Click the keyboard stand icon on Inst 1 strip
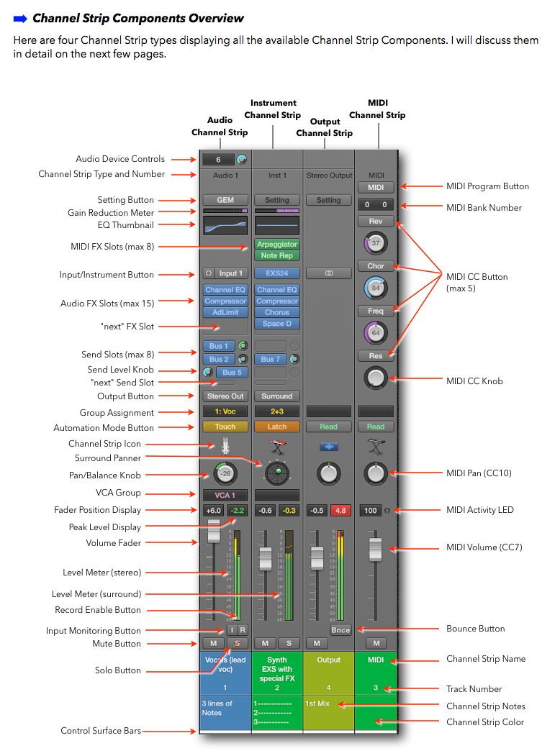This screenshot has width=555, height=756. pyautogui.click(x=277, y=447)
